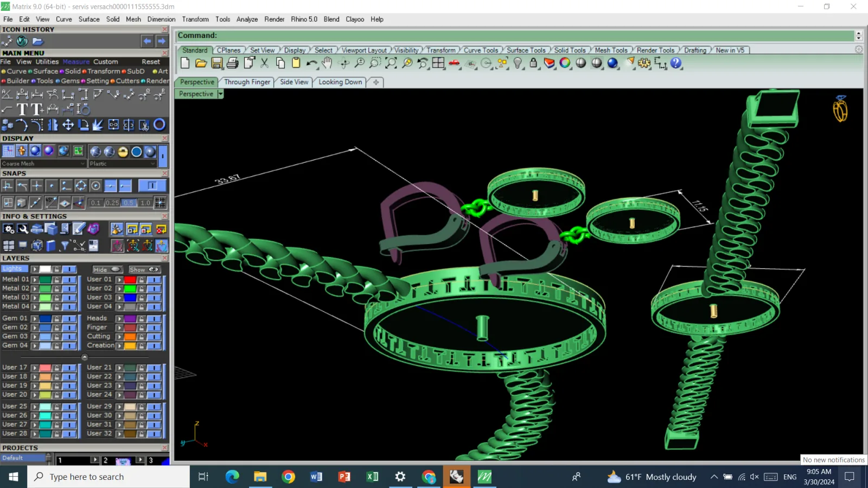Switch to the Curve Tools toolbar tab
This screenshot has height=488, width=868.
pos(481,50)
